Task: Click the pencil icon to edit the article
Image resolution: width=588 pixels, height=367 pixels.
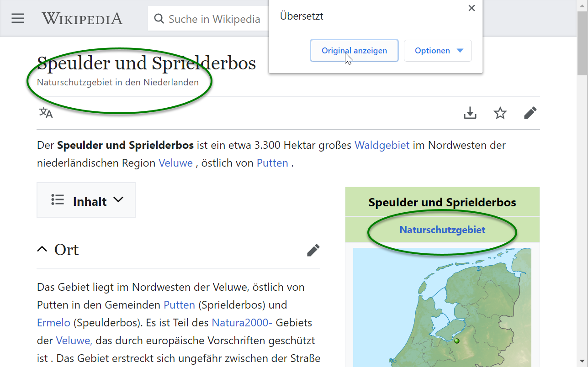Action: [530, 113]
